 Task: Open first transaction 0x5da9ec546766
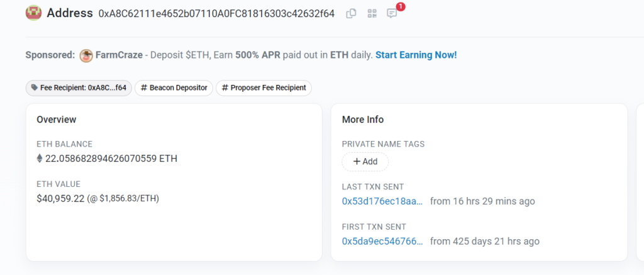click(382, 241)
